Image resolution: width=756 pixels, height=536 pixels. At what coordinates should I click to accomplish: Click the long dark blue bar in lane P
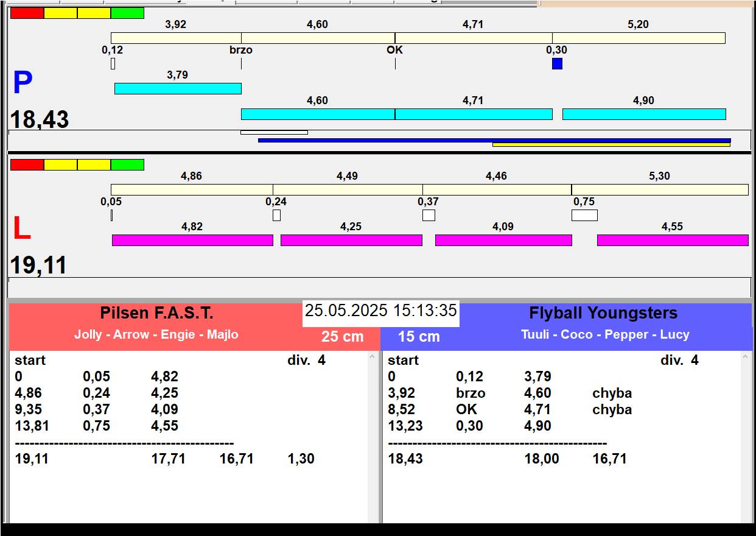(x=494, y=140)
